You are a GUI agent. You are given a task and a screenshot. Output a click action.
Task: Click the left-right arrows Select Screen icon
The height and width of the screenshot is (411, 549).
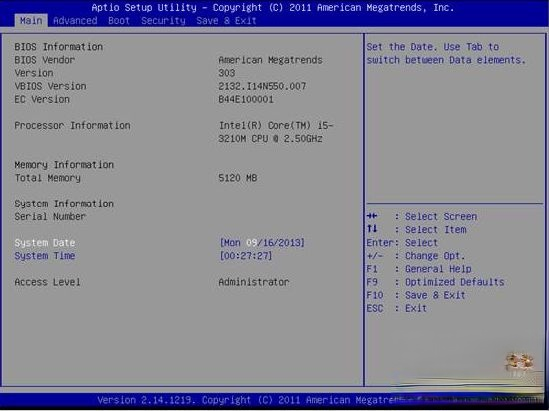pos(372,216)
